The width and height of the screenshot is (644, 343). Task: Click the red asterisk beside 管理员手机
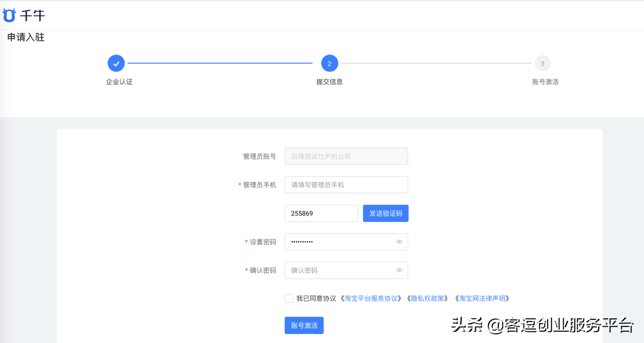click(239, 184)
